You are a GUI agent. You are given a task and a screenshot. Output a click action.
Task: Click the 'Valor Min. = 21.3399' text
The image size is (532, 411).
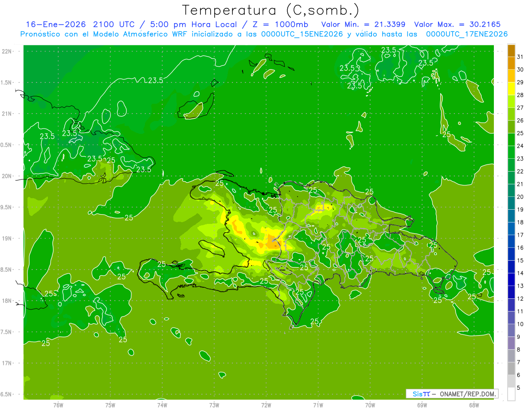coord(364,24)
